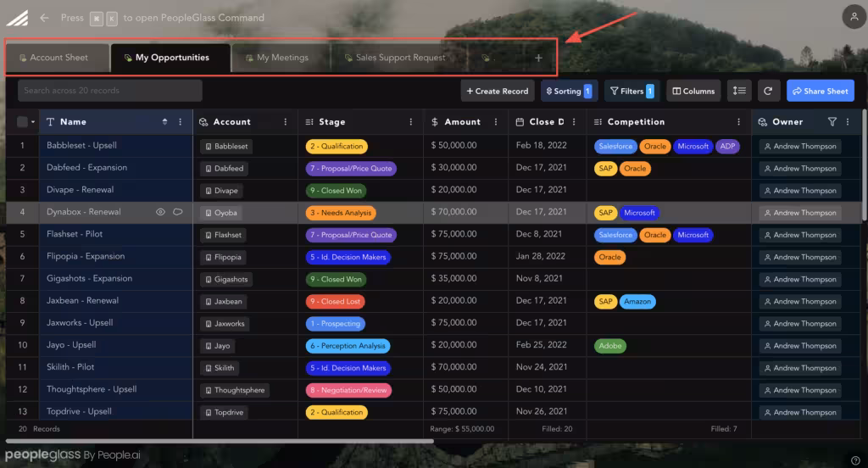Click close date Feb 25, 2022
This screenshot has width=868, height=468.
click(542, 344)
